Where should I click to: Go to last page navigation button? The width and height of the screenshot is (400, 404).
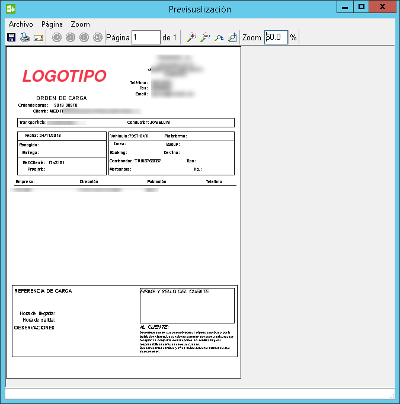tap(97, 37)
